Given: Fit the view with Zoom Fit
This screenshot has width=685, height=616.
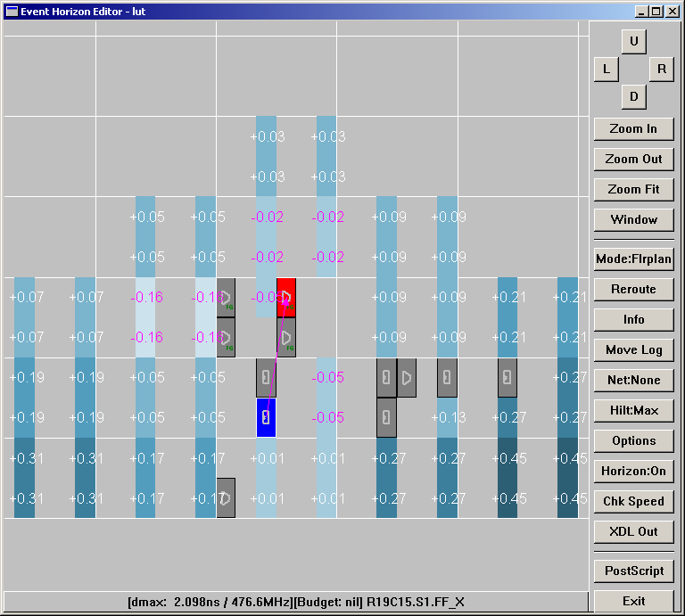Looking at the screenshot, I should (633, 190).
